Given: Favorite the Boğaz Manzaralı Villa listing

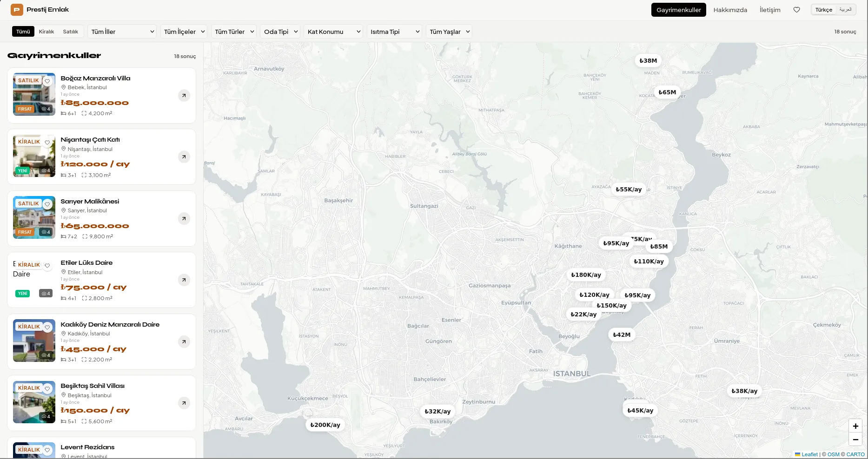Looking at the screenshot, I should 47,81.
